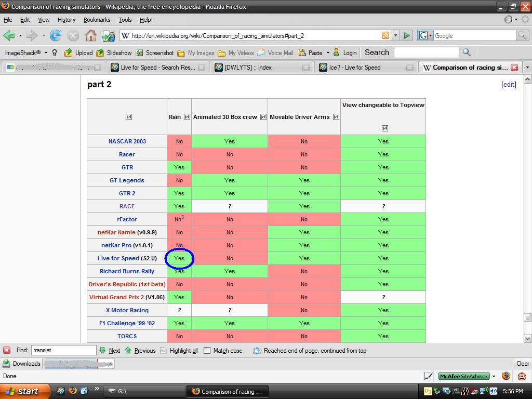532x399 pixels.
Task: Open the History menu
Action: 66,20
